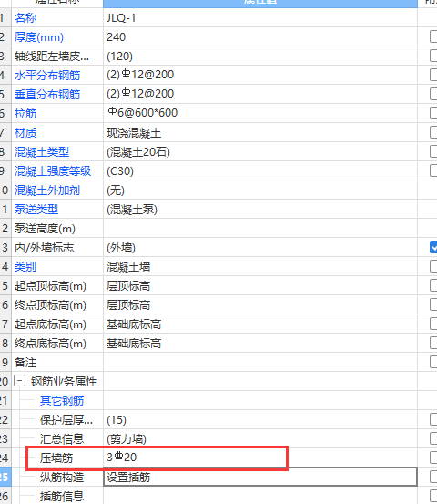This screenshot has width=437, height=504.
Task: Click the value (混凝土20石)
Action: pyautogui.click(x=138, y=151)
